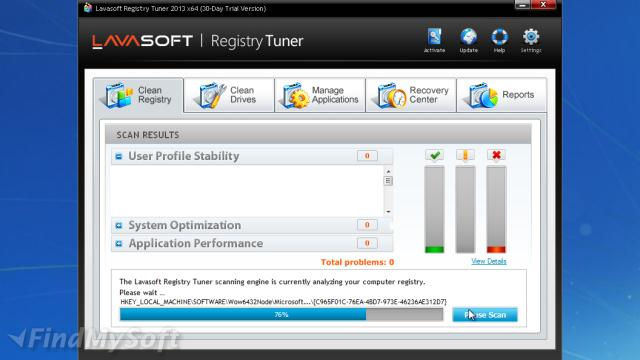Screen dimensions: 640x360
Task: Expand the Application Performance section
Action: point(119,244)
